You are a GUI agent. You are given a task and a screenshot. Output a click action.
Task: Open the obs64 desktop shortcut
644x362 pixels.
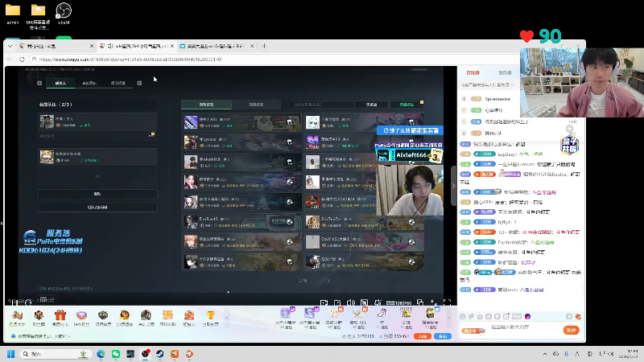click(64, 13)
